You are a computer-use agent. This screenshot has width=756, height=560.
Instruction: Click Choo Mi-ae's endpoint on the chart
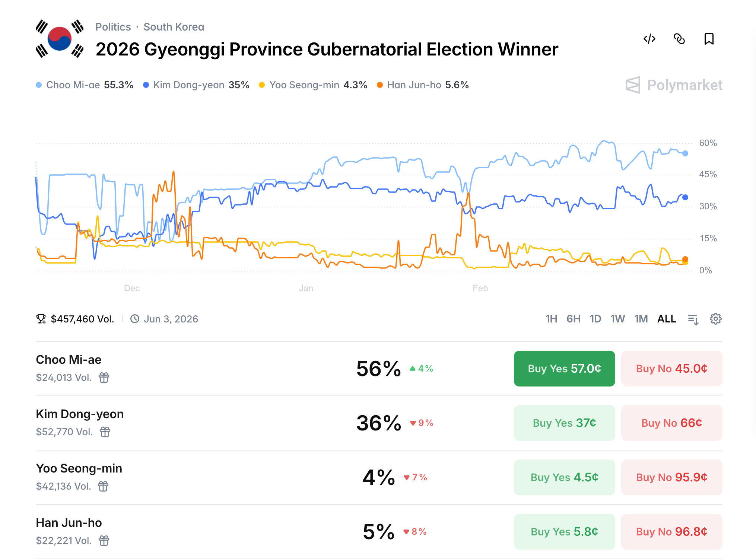tap(685, 153)
